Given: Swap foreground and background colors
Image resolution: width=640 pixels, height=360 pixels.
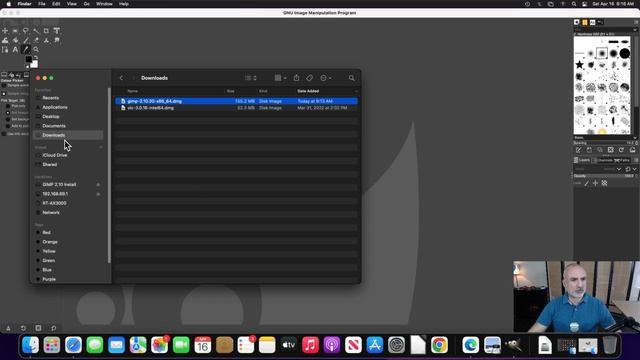Looking at the screenshot, I should click(x=36, y=58).
